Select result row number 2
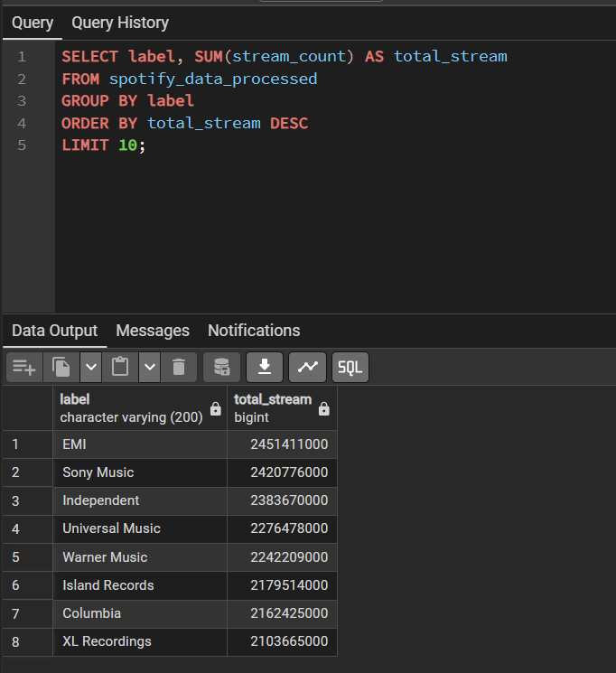The height and width of the screenshot is (673, 616). [27, 472]
